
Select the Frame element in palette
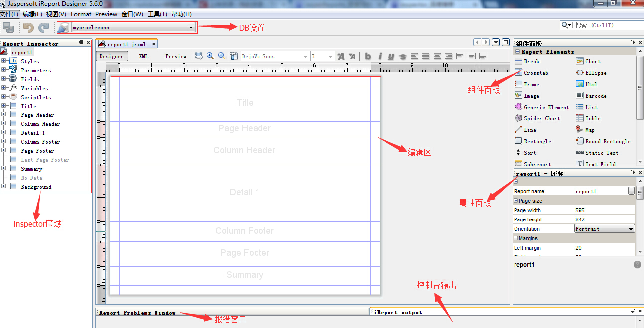point(527,84)
